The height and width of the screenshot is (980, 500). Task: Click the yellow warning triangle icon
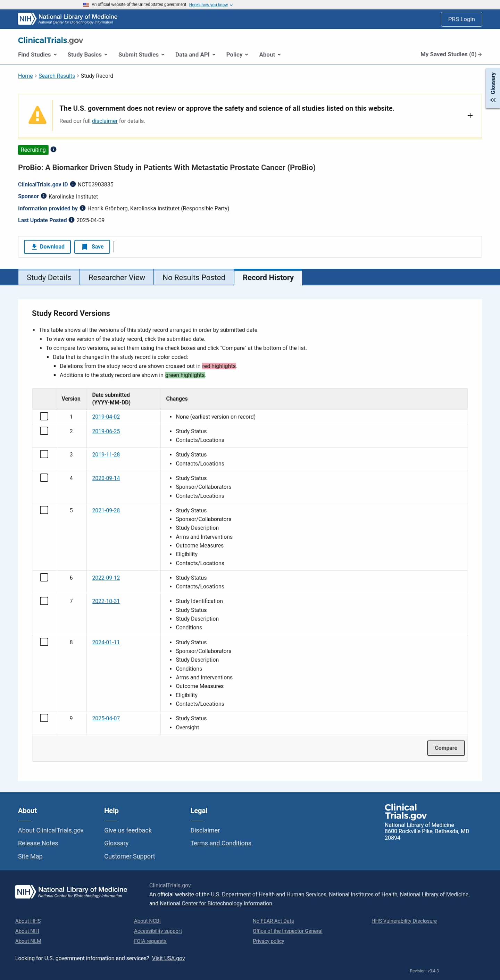point(37,115)
